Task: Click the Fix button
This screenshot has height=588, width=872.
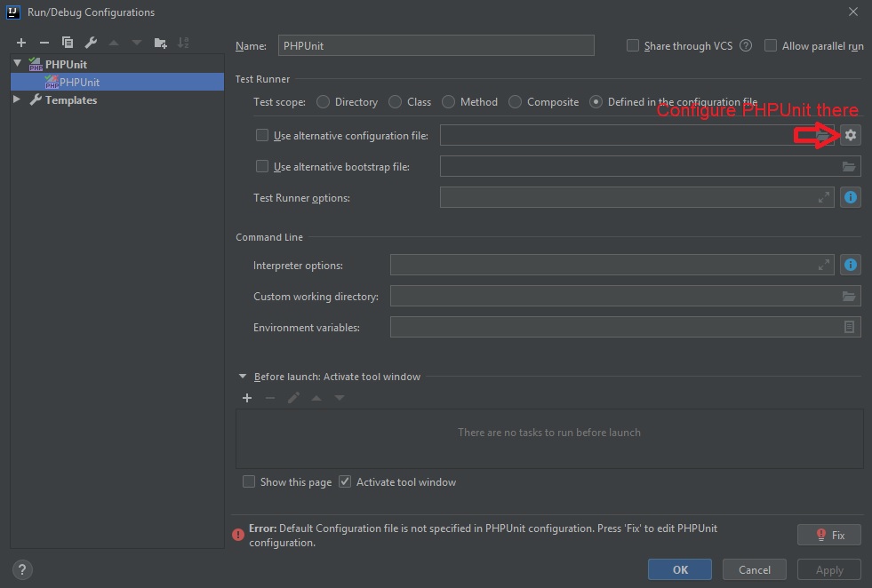Action: (829, 535)
